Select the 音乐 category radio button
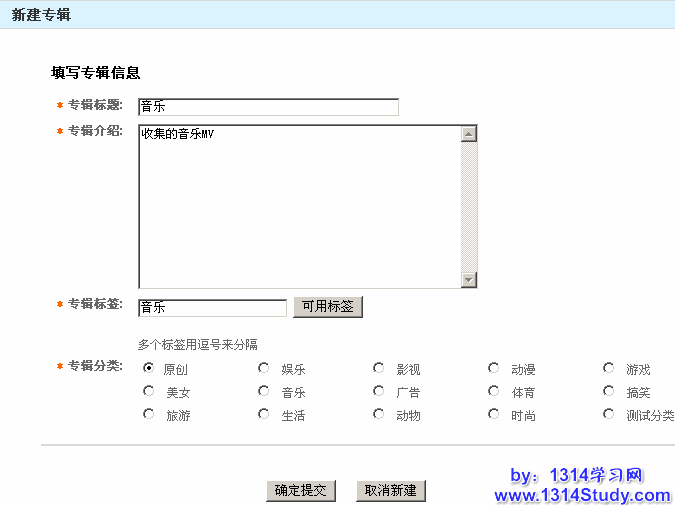675x505 pixels. [264, 391]
